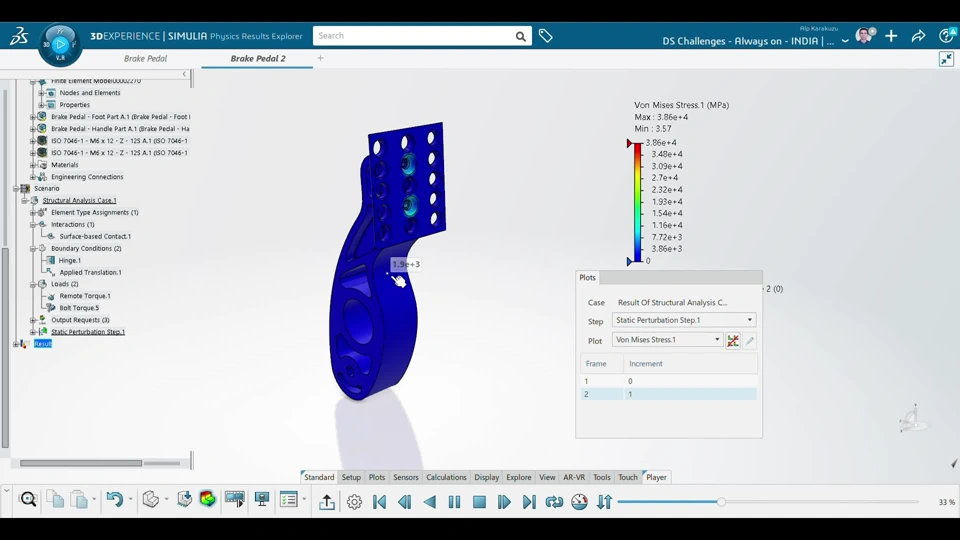Click the Undo arrow icon
This screenshot has width=960, height=540.
114,500
